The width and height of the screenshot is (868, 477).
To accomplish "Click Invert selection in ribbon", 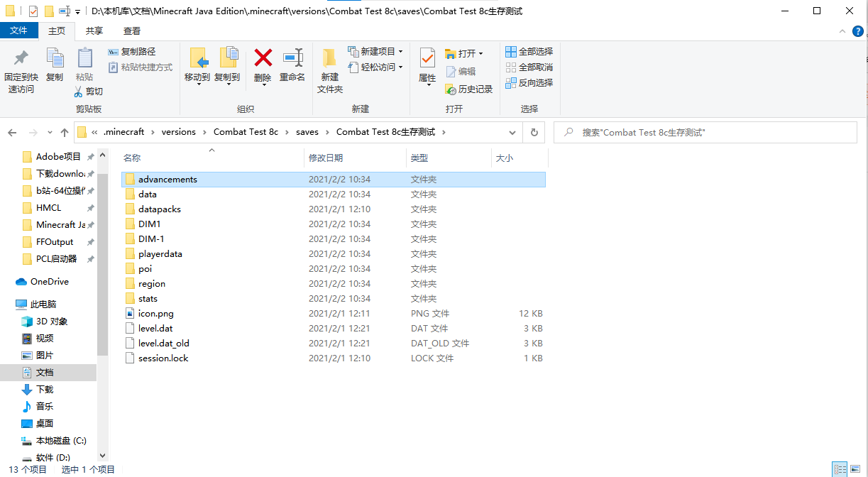I will 529,83.
